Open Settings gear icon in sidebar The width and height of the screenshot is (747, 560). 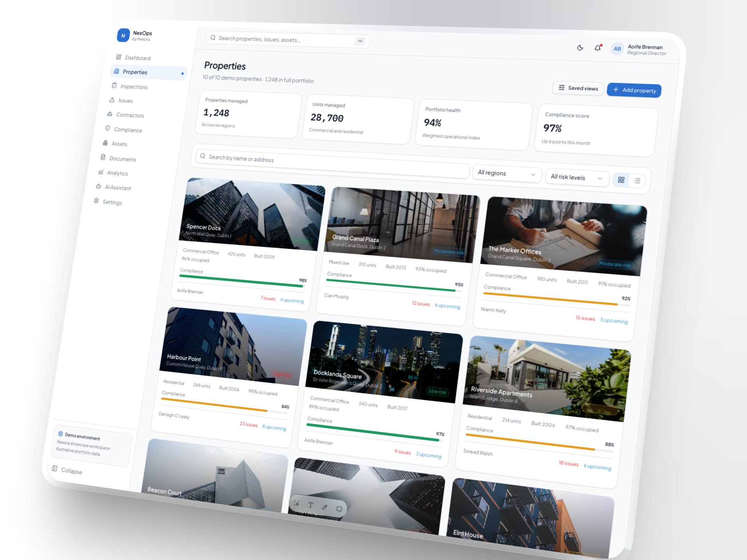pyautogui.click(x=96, y=201)
